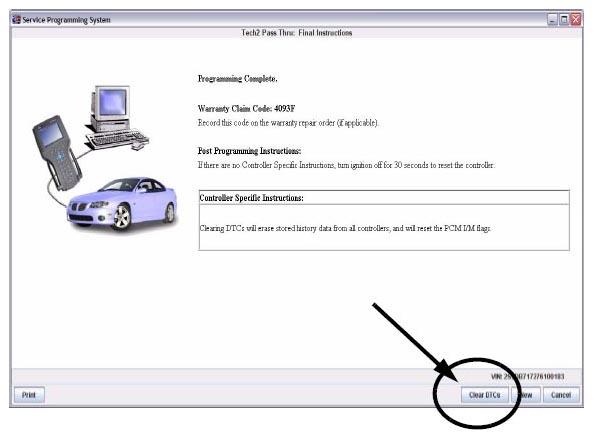Click the Service Programming System app icon
The width and height of the screenshot is (593, 439).
[16, 19]
